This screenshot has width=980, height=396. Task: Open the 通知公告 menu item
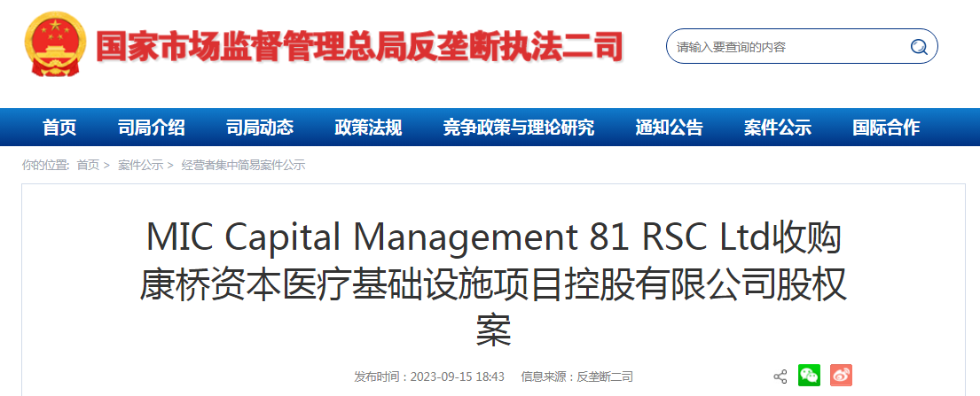tap(670, 128)
